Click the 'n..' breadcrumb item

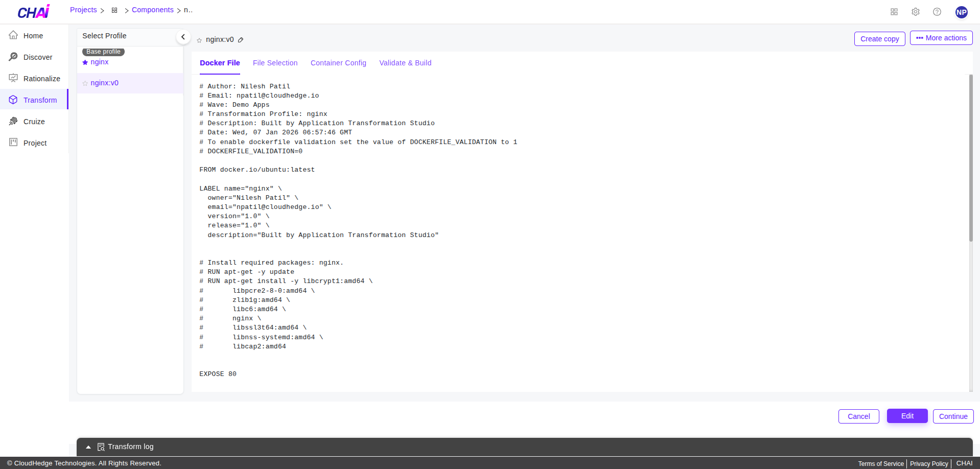[188, 10]
